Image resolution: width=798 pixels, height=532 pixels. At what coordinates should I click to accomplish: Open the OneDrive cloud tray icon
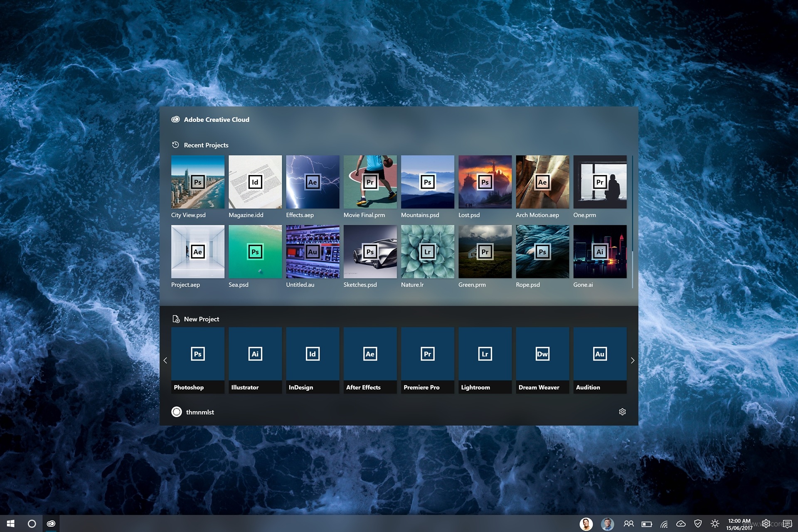click(x=681, y=524)
